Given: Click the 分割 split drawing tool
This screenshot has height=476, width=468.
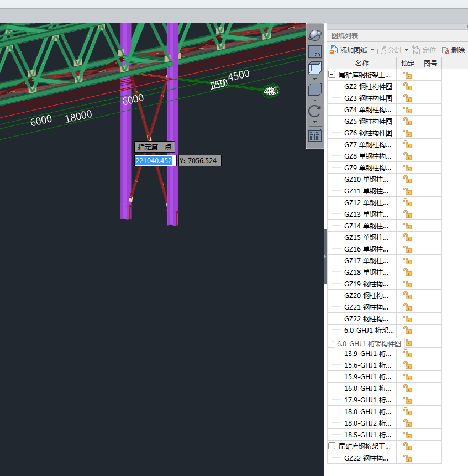Looking at the screenshot, I should click(x=389, y=50).
